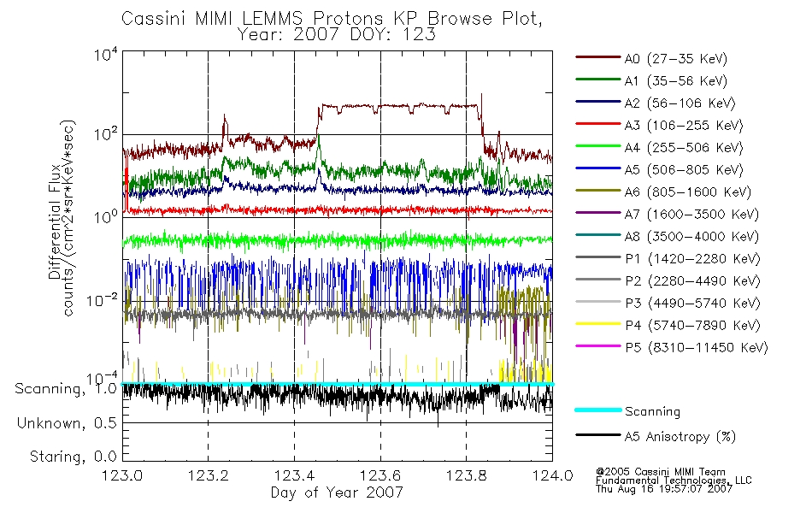Click the x-axis tick label 123.4
Viewport: 812px width, 513px height.
(x=295, y=475)
